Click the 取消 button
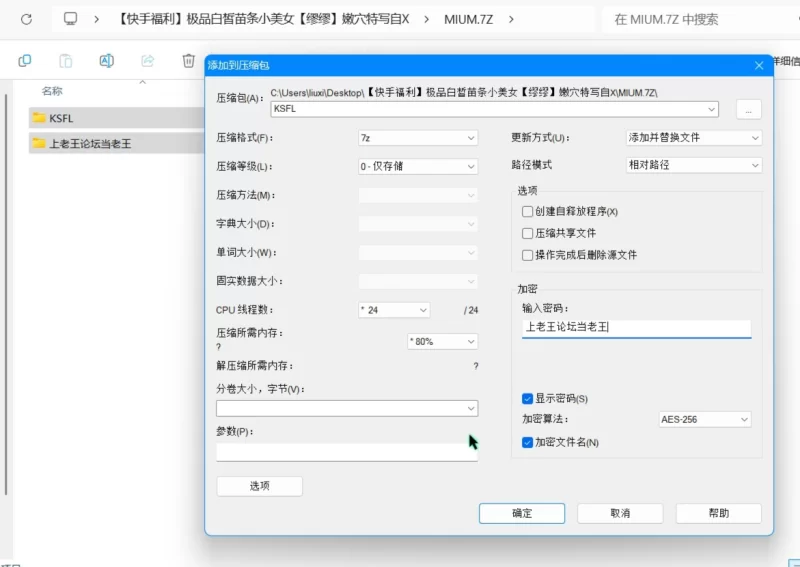The height and width of the screenshot is (567, 800). [620, 513]
